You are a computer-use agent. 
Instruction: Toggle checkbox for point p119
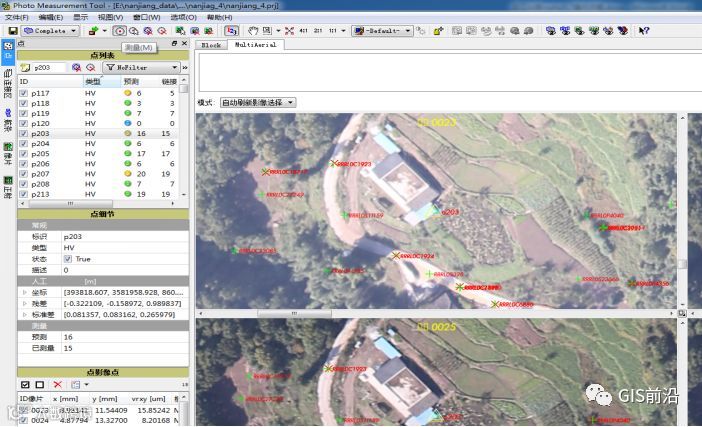pos(23,113)
